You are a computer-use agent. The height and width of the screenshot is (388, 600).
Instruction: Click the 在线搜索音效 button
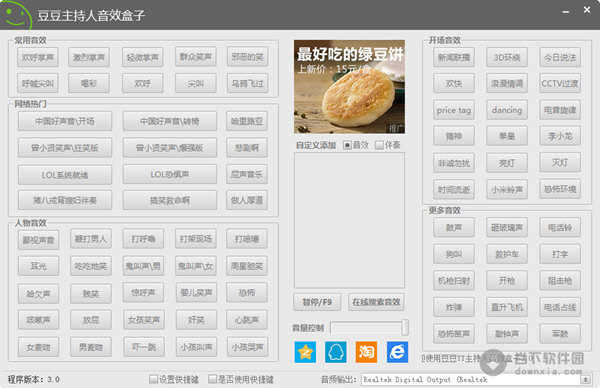point(376,302)
